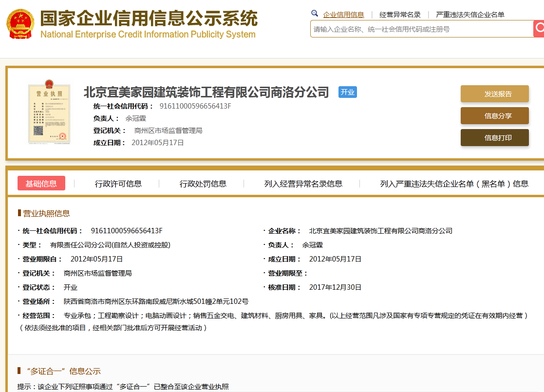Click the 信息打印 button
544x392 pixels.
click(494, 137)
